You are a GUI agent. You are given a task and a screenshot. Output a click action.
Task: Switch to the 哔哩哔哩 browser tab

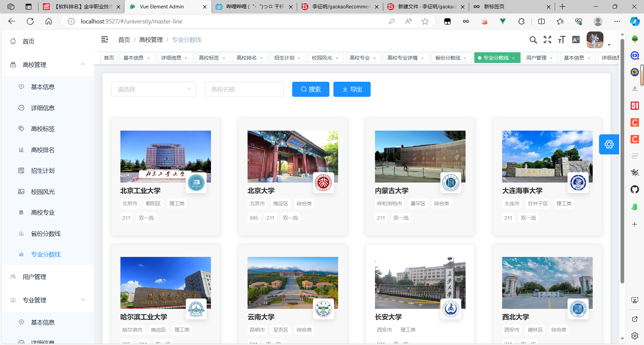[x=254, y=7]
